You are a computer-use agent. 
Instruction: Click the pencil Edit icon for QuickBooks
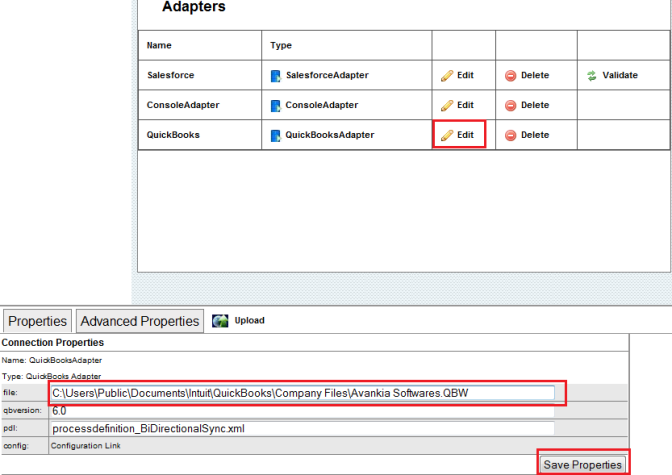click(447, 135)
